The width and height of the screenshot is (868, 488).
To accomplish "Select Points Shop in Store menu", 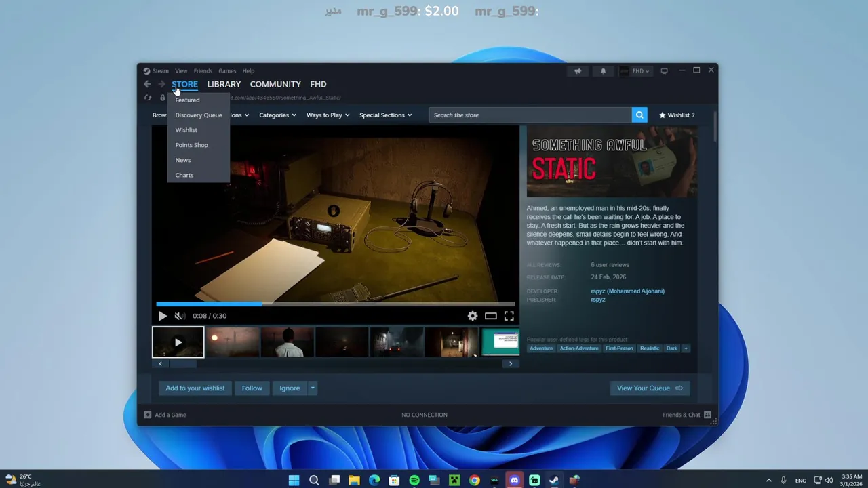I will point(191,145).
